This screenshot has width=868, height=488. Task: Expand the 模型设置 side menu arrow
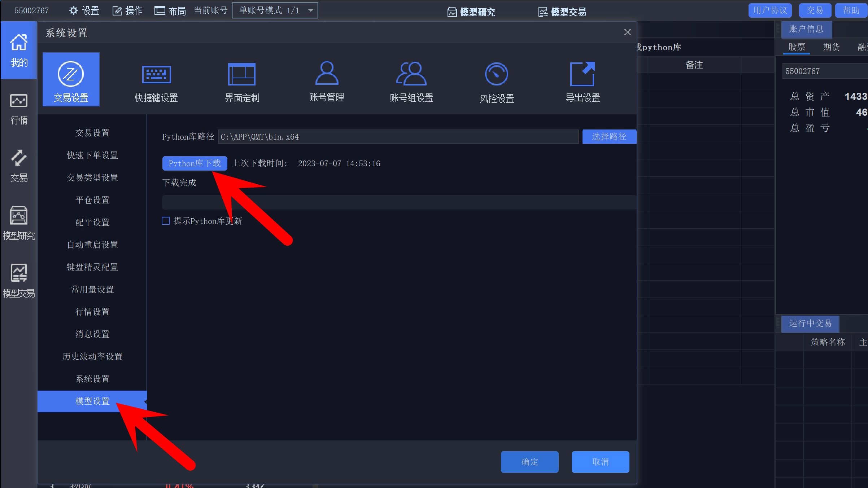point(145,401)
